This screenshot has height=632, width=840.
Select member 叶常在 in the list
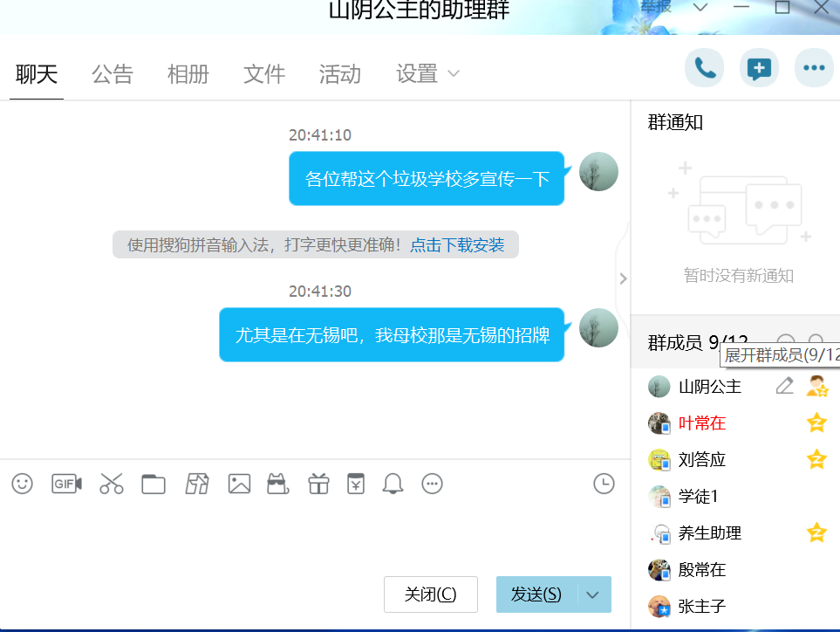pyautogui.click(x=735, y=423)
